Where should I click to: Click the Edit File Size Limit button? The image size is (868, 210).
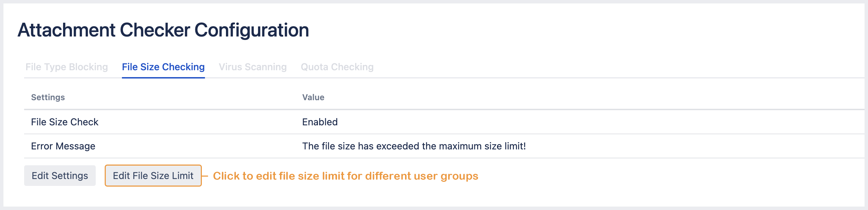point(153,176)
